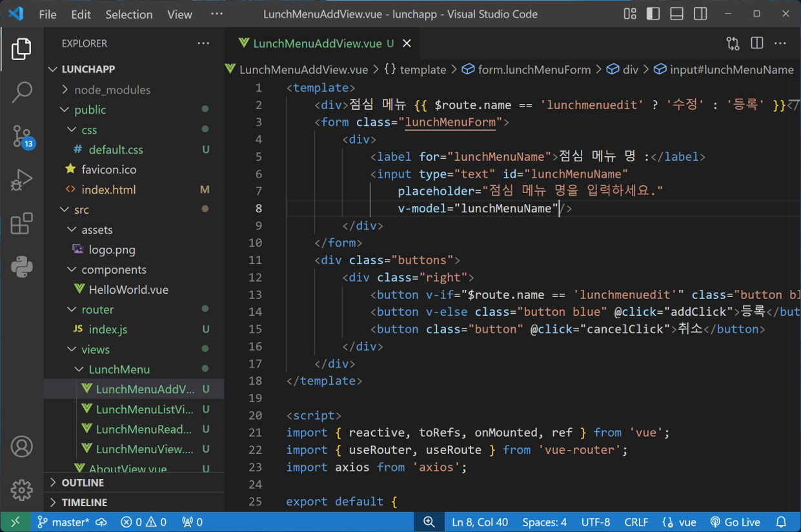Click the CRLF end of line indicator
The image size is (801, 532).
click(636, 522)
